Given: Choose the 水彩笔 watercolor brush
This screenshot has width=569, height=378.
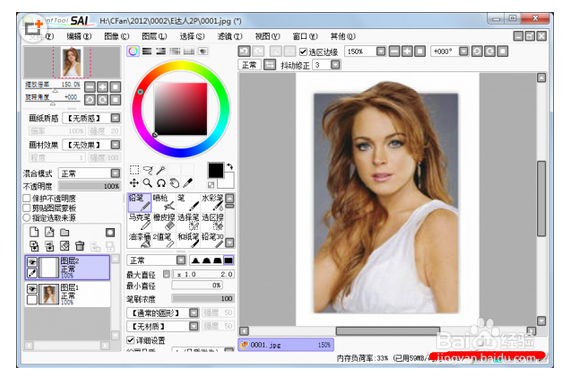Looking at the screenshot, I should coord(212,202).
